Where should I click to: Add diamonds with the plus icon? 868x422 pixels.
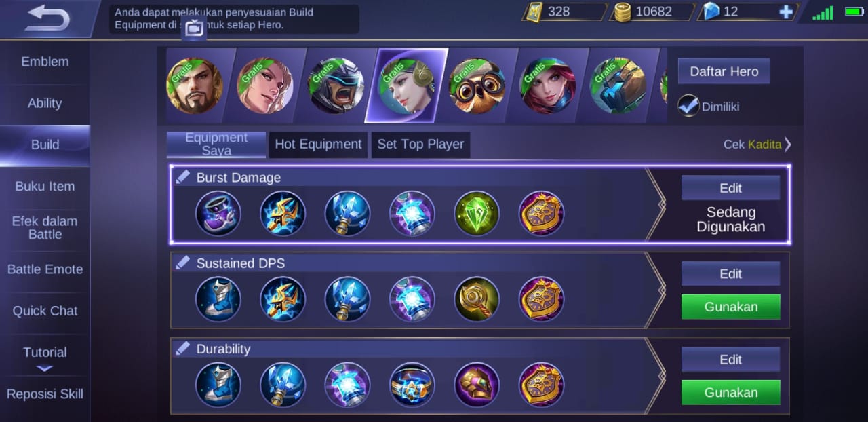point(786,12)
